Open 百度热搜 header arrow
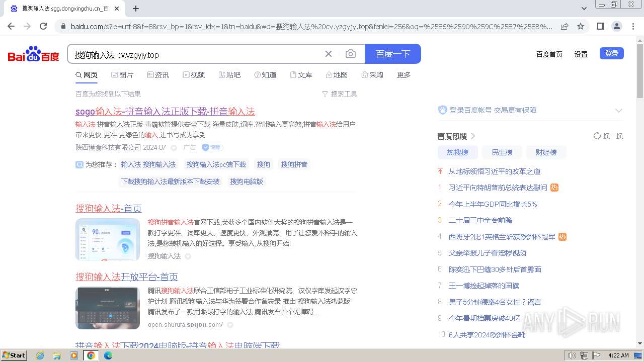Viewport: 644px width, 362px height. click(473, 136)
